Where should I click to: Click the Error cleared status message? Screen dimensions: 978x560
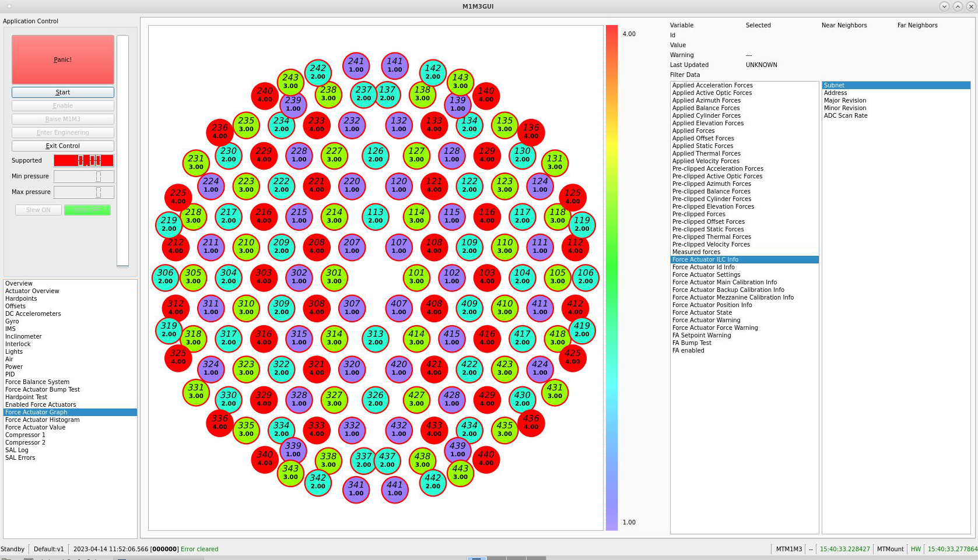(199, 549)
